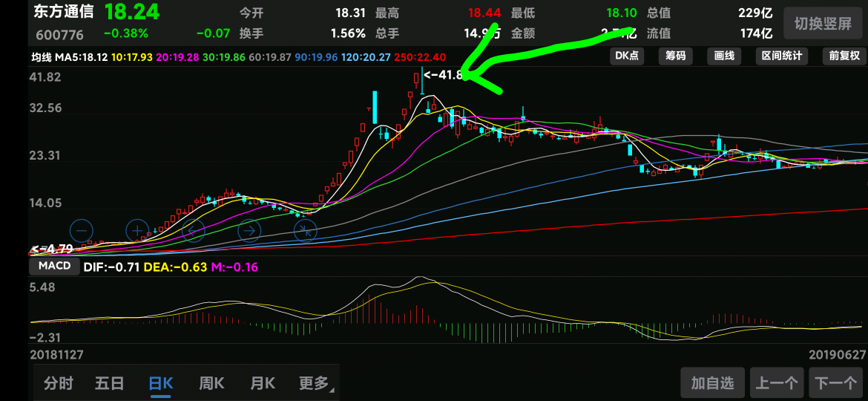Tap the 最高 value 18.44
This screenshot has width=868, height=401.
(x=484, y=13)
